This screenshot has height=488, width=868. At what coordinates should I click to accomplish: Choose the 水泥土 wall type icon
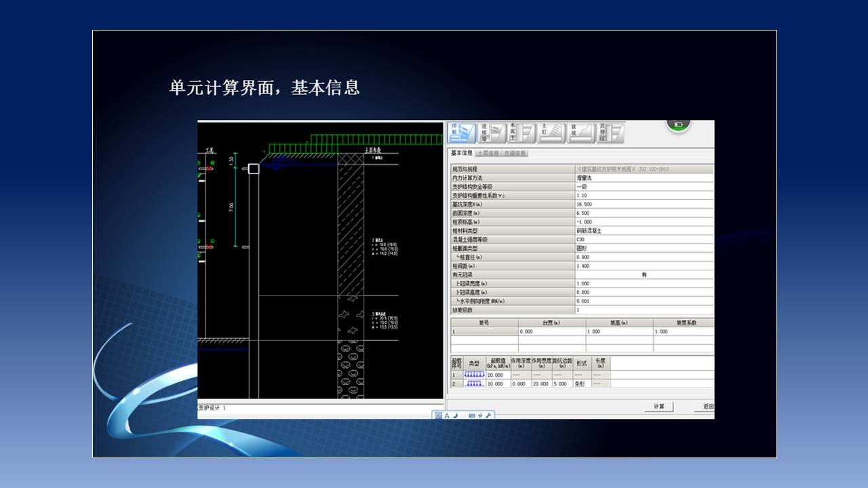point(522,133)
